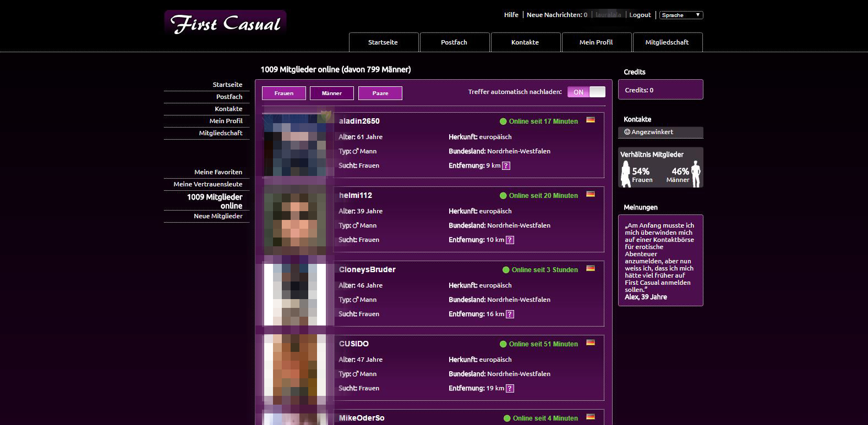
Task: Filter online members by Paare
Action: [380, 93]
